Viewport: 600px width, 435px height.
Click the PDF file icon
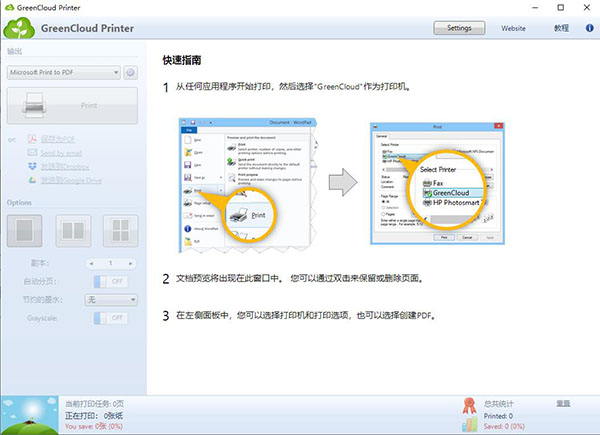(32, 139)
